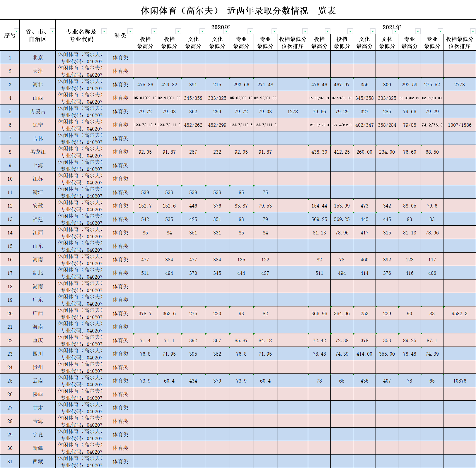476x468 pixels.
Task: Open the 省、市、自治区 filter arrow
Action: pos(52,31)
